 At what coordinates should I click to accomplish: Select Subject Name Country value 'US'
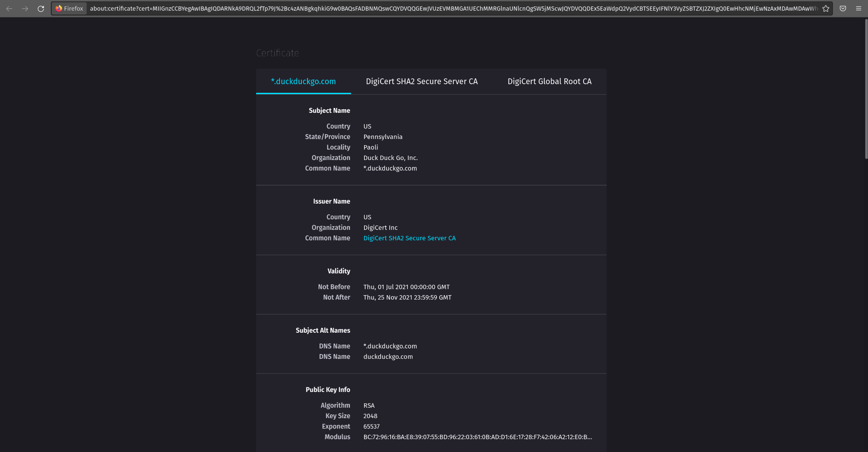point(367,127)
